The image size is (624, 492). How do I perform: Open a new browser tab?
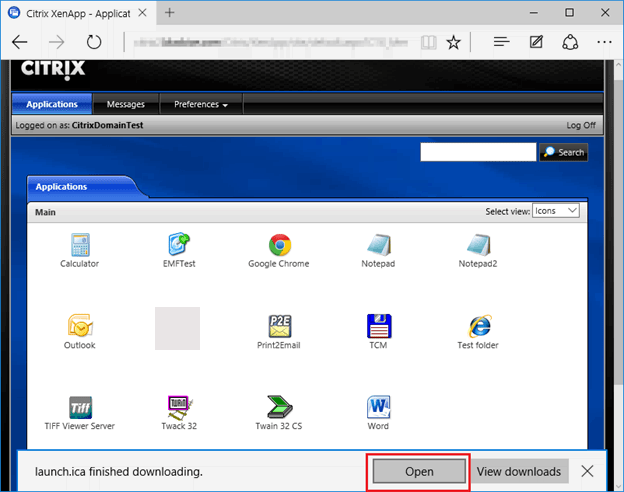[170, 13]
